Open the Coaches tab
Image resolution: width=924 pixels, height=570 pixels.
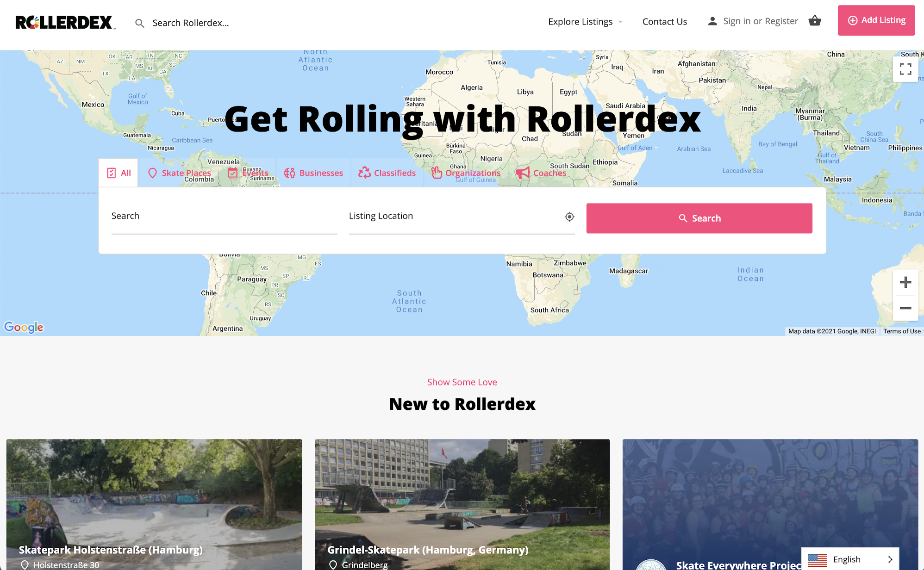click(x=541, y=173)
